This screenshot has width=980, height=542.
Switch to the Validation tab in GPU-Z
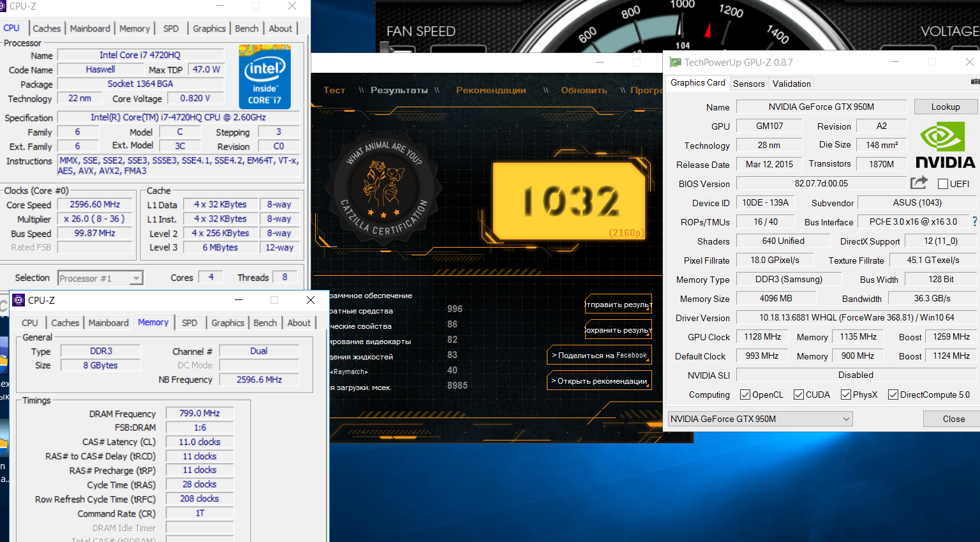click(x=791, y=84)
